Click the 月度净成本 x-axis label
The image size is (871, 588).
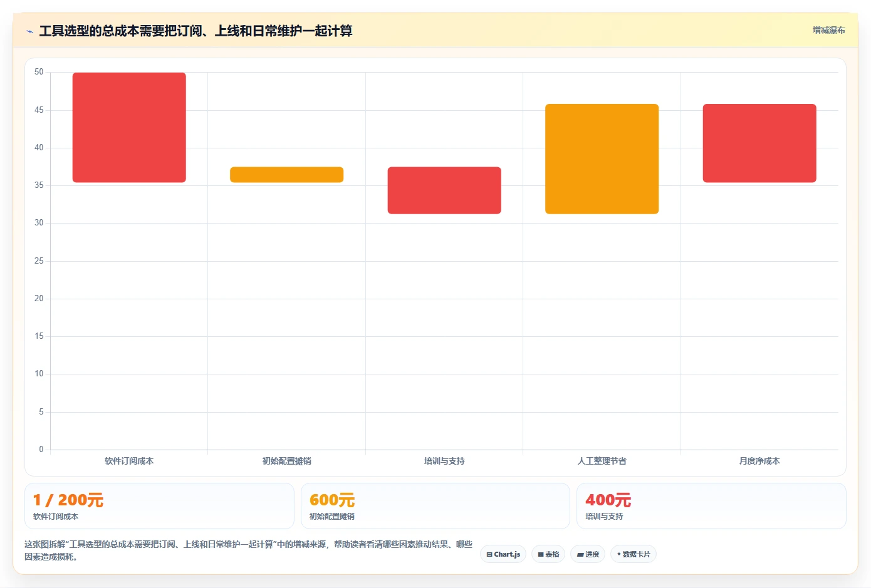pyautogui.click(x=759, y=461)
